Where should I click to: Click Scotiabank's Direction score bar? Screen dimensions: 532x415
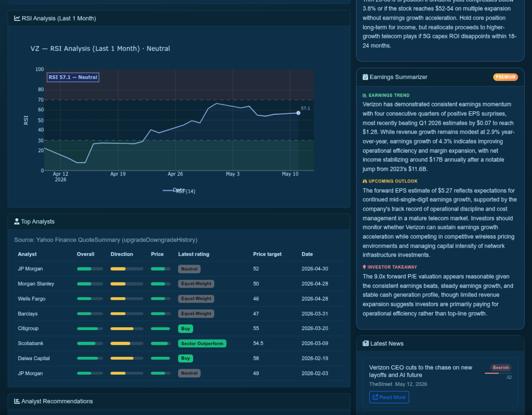127,343
